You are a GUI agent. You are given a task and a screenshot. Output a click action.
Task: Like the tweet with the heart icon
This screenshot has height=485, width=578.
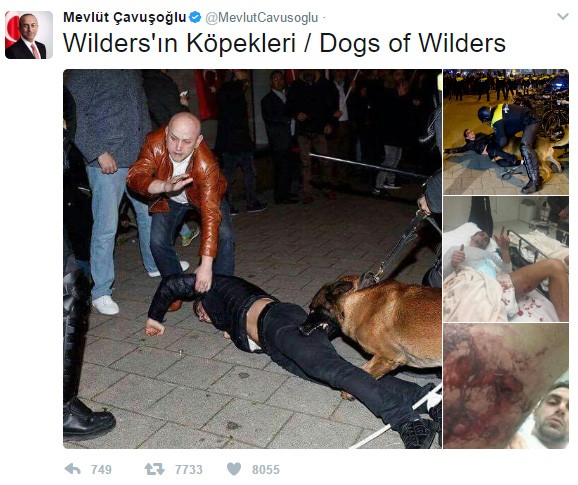(234, 469)
